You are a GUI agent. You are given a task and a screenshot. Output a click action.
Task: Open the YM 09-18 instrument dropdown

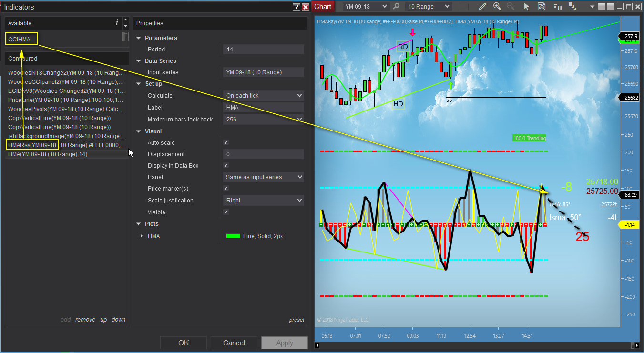tap(366, 7)
